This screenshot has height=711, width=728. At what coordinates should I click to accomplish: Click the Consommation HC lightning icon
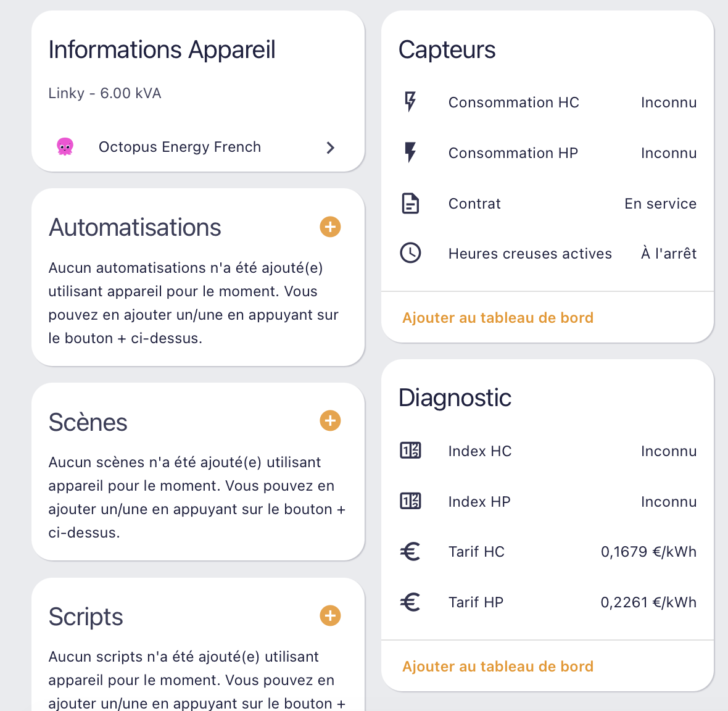click(410, 102)
